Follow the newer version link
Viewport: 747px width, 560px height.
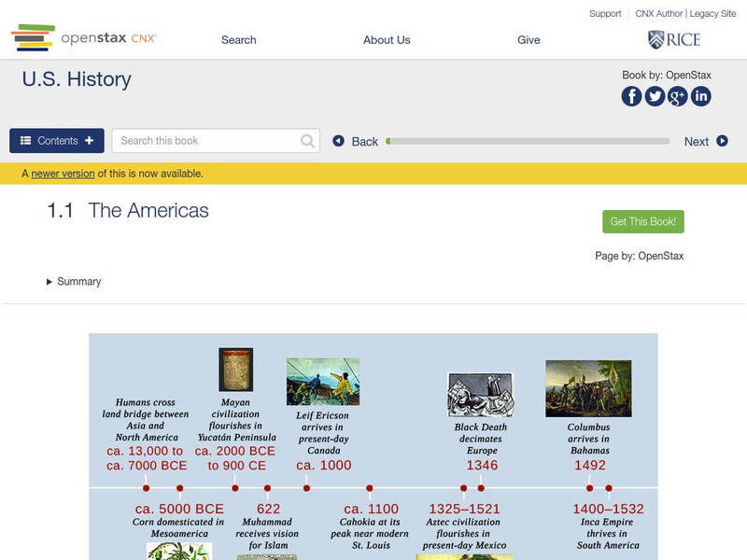point(63,174)
